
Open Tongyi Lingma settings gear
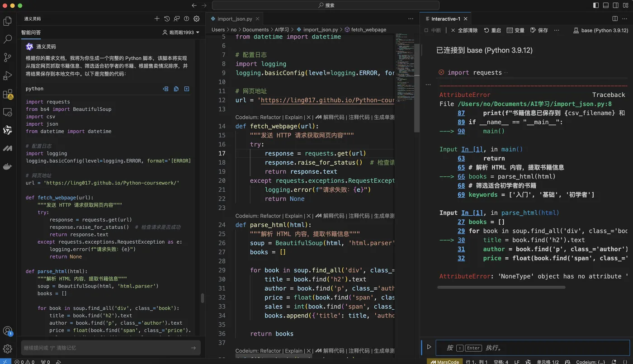point(197,19)
